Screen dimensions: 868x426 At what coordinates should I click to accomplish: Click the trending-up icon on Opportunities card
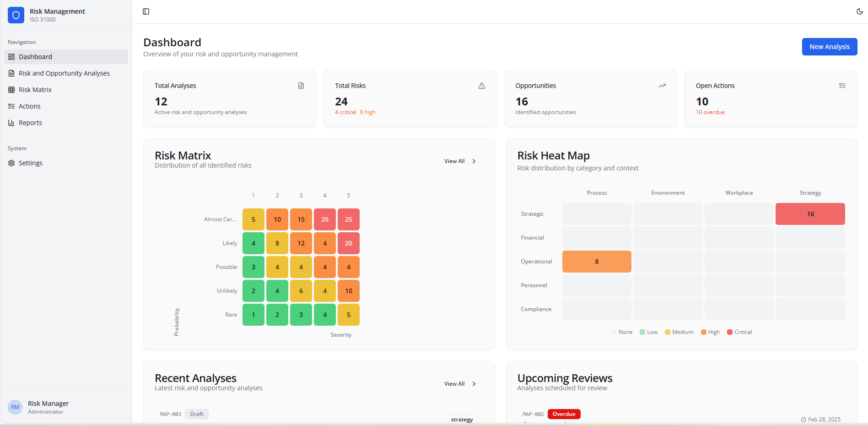pyautogui.click(x=662, y=86)
